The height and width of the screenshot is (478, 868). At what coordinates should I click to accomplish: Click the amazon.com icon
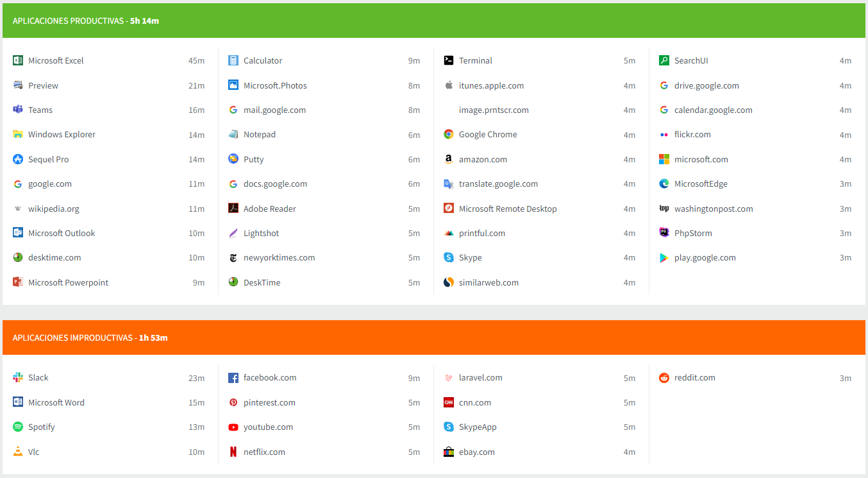[x=449, y=159]
